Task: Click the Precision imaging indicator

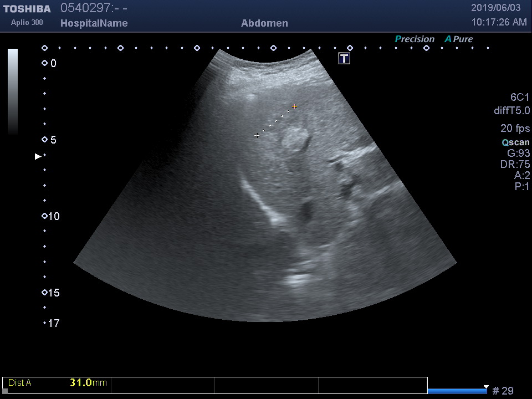Action: point(415,39)
